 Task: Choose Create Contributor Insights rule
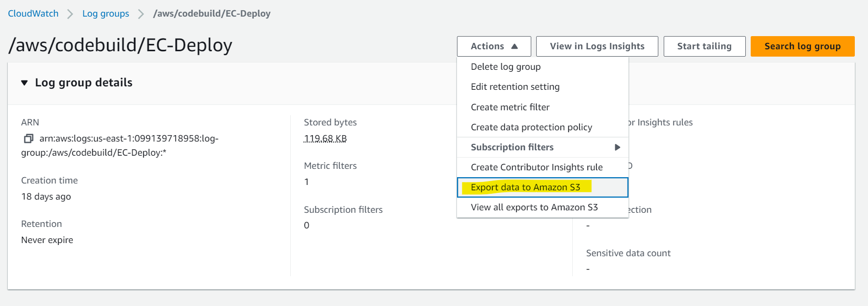542,167
